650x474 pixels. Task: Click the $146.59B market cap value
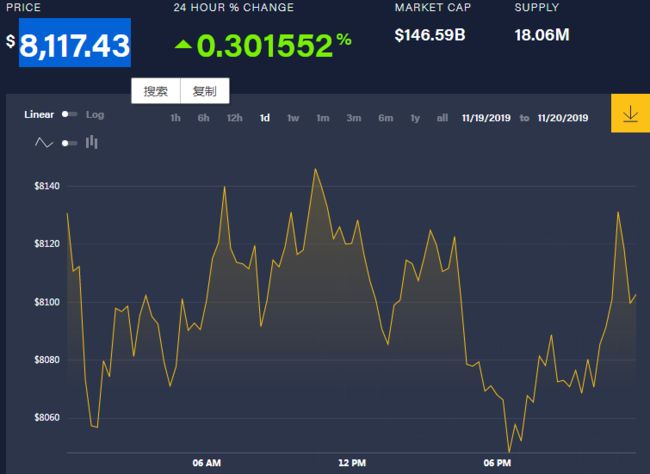point(430,35)
